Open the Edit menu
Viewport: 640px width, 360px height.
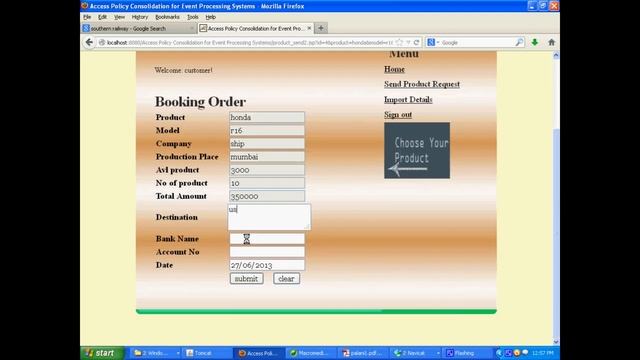102,17
